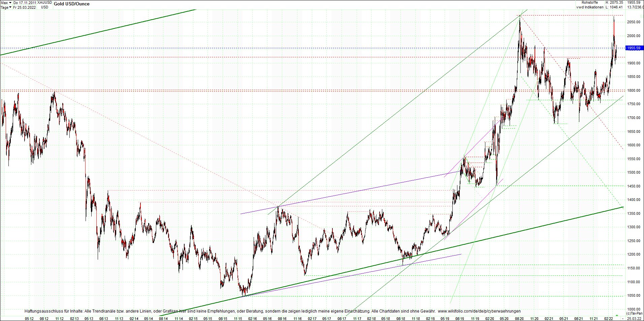Click the (c)Tai-Pan copyright label
Viewport: 644px width, 321px height.
click(x=634, y=314)
